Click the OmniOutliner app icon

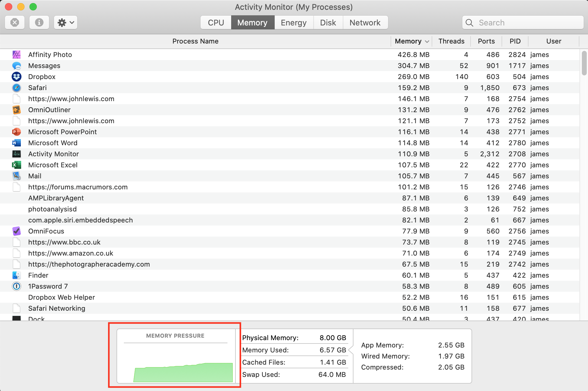coord(17,110)
